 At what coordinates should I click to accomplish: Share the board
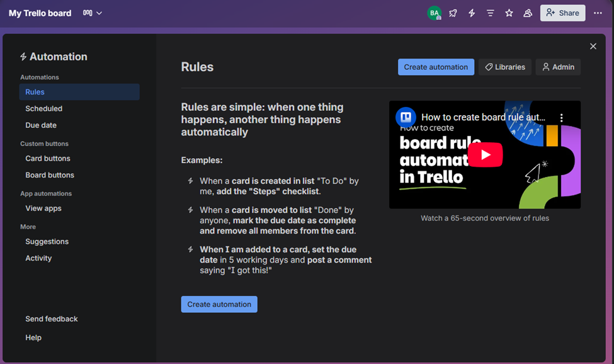point(563,13)
